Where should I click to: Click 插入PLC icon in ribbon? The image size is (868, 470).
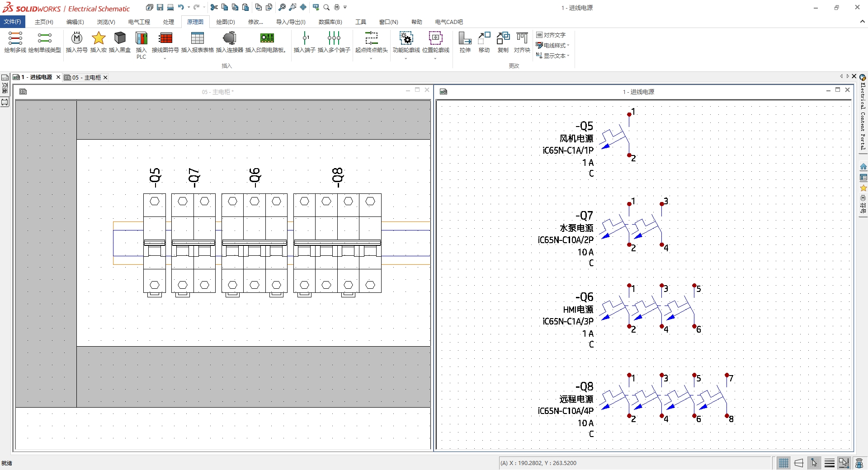pyautogui.click(x=142, y=38)
